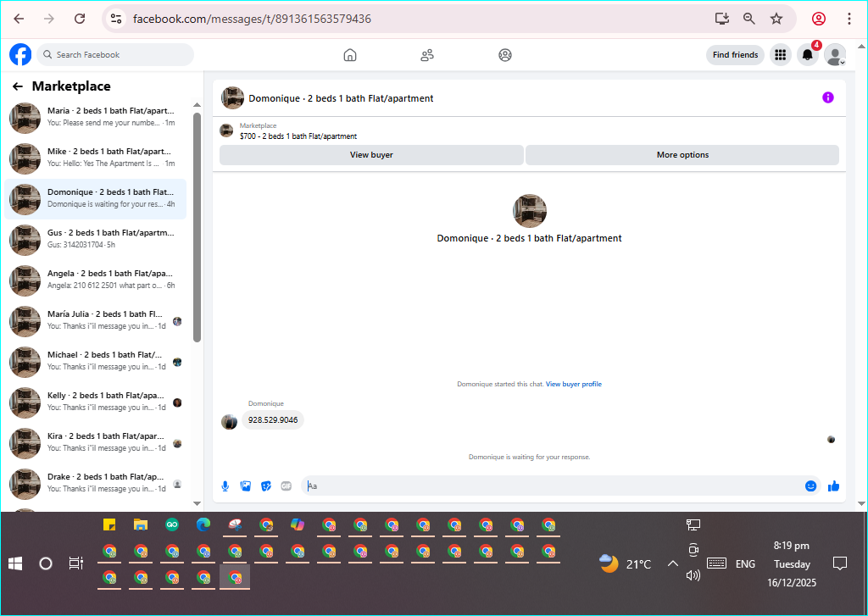Open the Gus conversation
The image size is (868, 616).
point(95,240)
